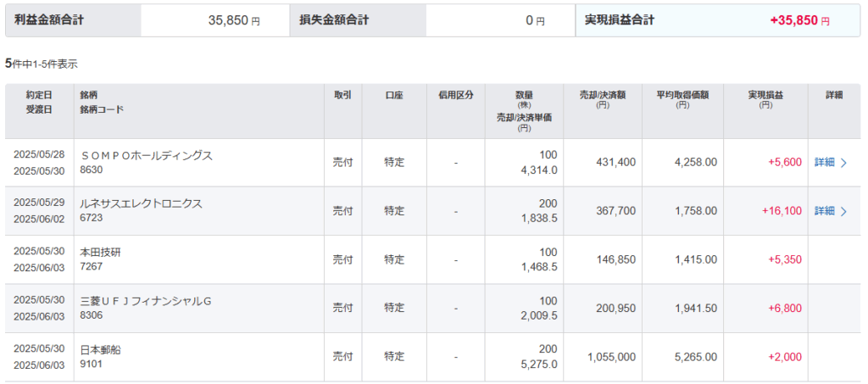This screenshot has width=868, height=384.
Task: Click chevron arrow in SOMPO row
Action: [843, 163]
